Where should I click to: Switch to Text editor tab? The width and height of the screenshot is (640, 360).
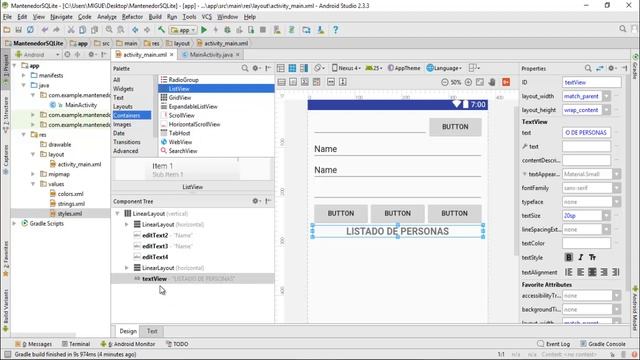(152, 331)
